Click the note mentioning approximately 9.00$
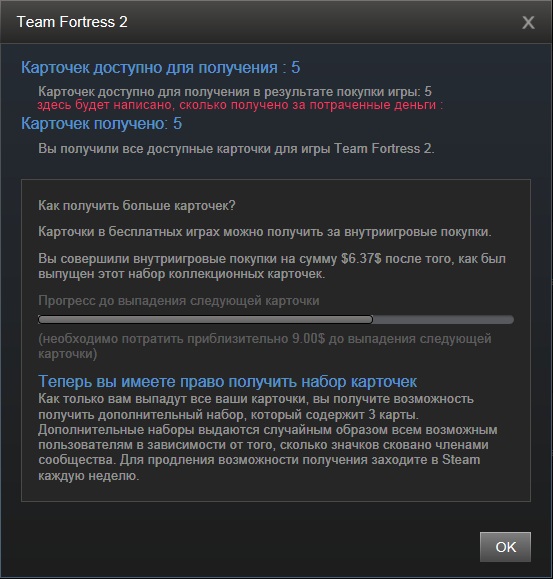Viewport: 553px width, 579px height. point(265,346)
